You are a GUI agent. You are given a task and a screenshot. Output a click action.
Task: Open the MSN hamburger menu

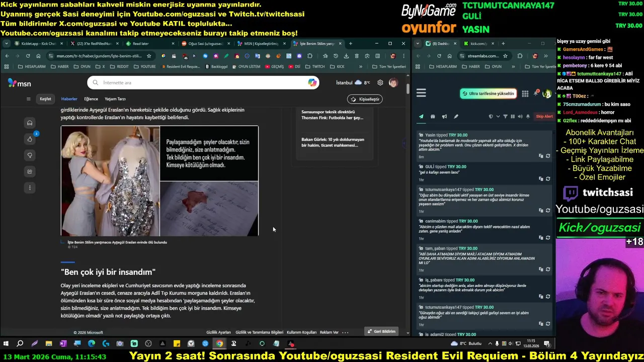29,99
